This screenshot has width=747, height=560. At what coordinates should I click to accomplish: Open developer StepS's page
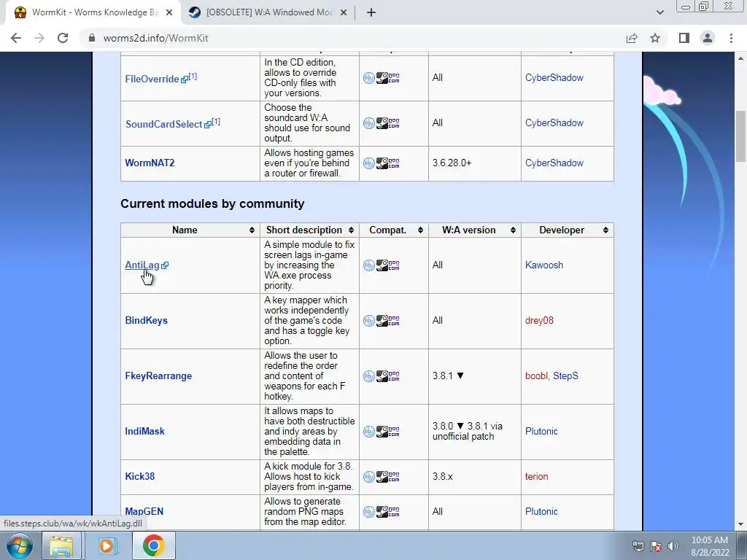[x=565, y=376]
